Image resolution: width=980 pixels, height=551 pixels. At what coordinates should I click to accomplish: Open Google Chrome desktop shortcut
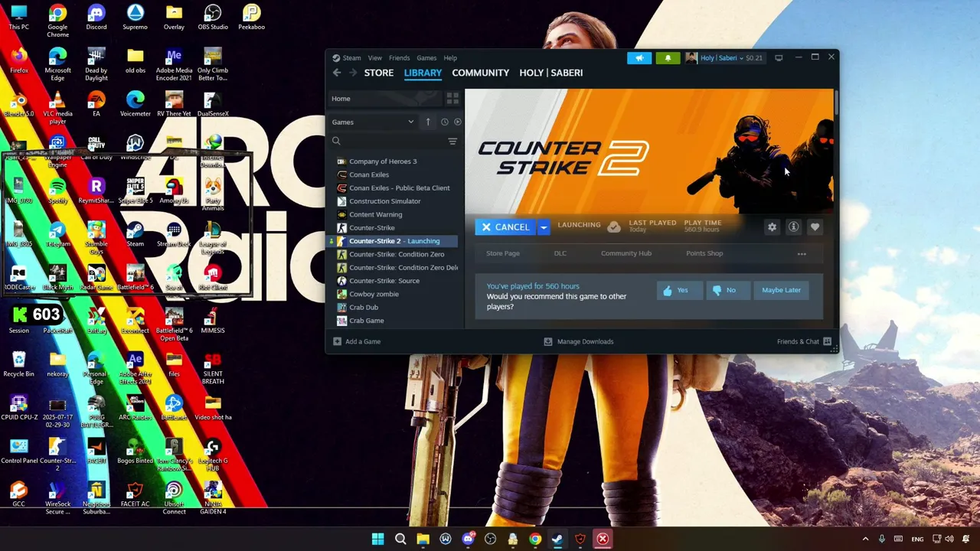[57, 21]
